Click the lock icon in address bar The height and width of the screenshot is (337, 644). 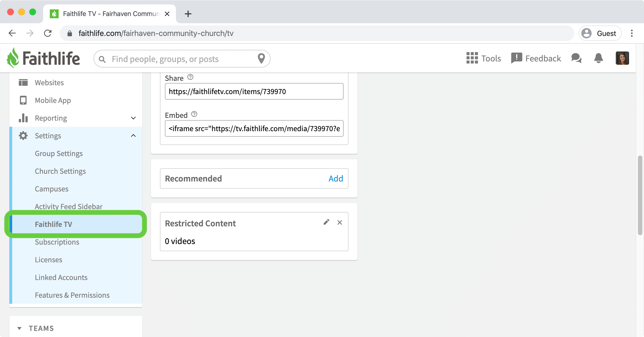tap(70, 33)
